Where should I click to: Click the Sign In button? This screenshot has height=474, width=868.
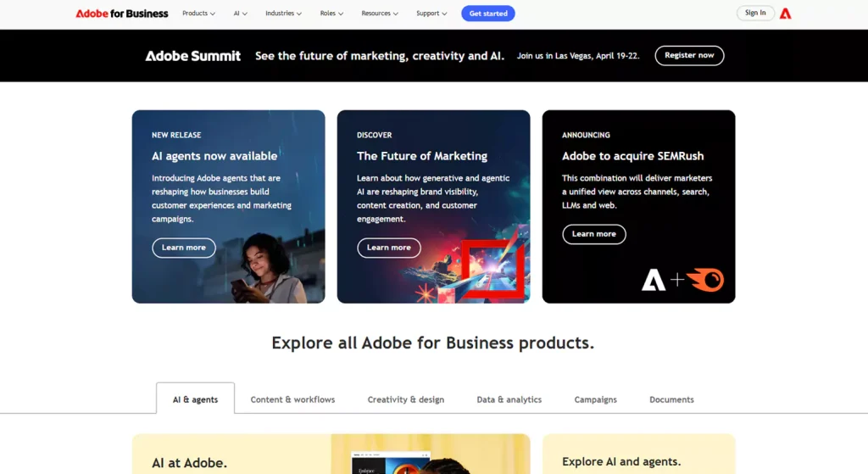pyautogui.click(x=755, y=14)
